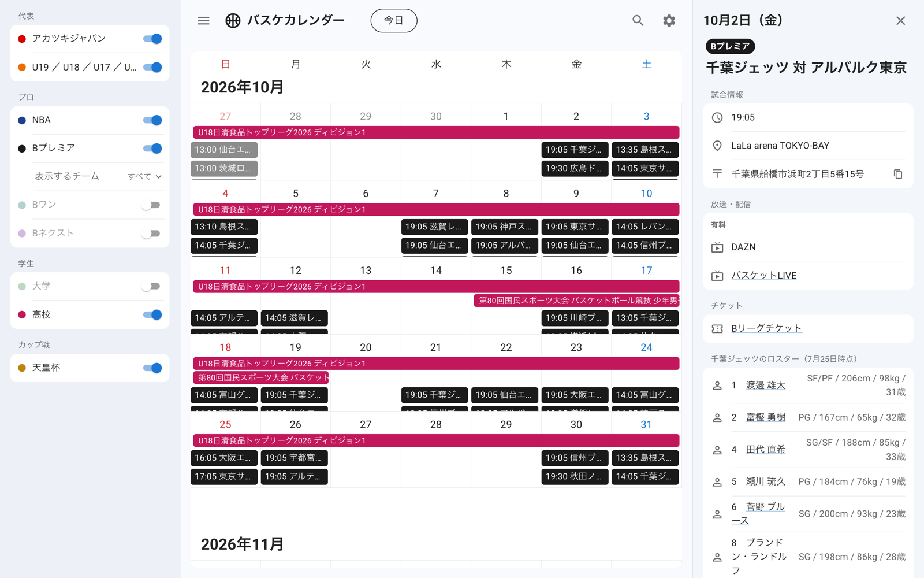Screen dimensions: 924x578
Task: Open player 富樫 勇樹 profile link
Action: pos(766,417)
